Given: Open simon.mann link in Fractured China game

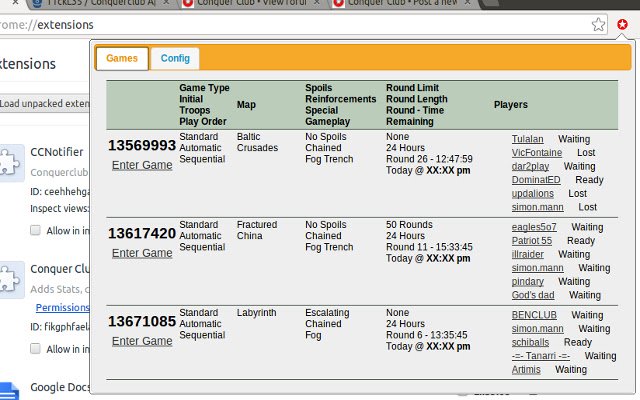Looking at the screenshot, I should [x=538, y=268].
